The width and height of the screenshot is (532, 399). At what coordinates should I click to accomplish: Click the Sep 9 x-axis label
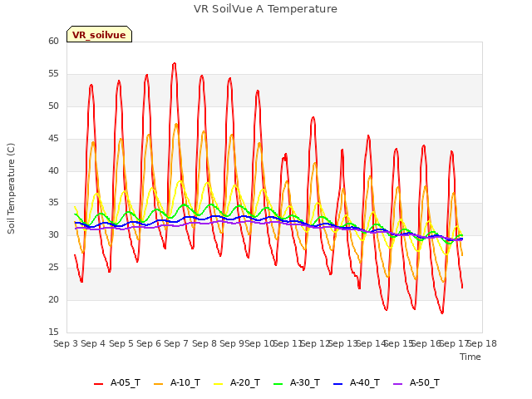(x=232, y=343)
